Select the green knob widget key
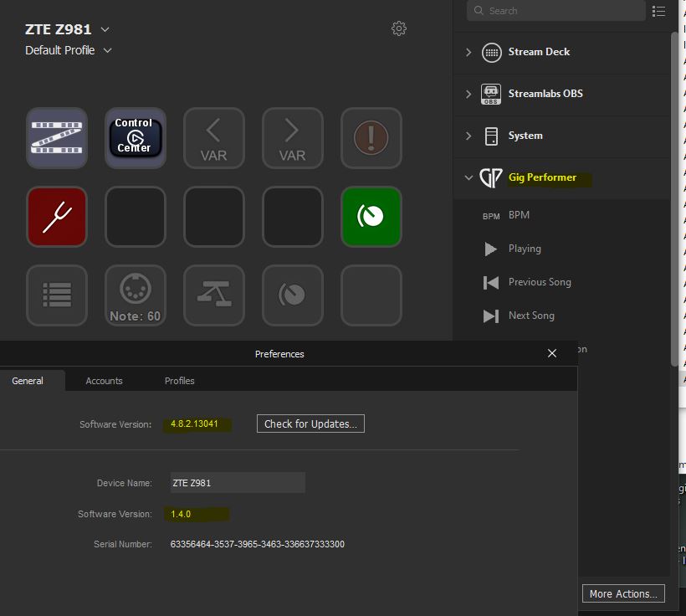Image resolution: width=686 pixels, height=616 pixels. [371, 216]
